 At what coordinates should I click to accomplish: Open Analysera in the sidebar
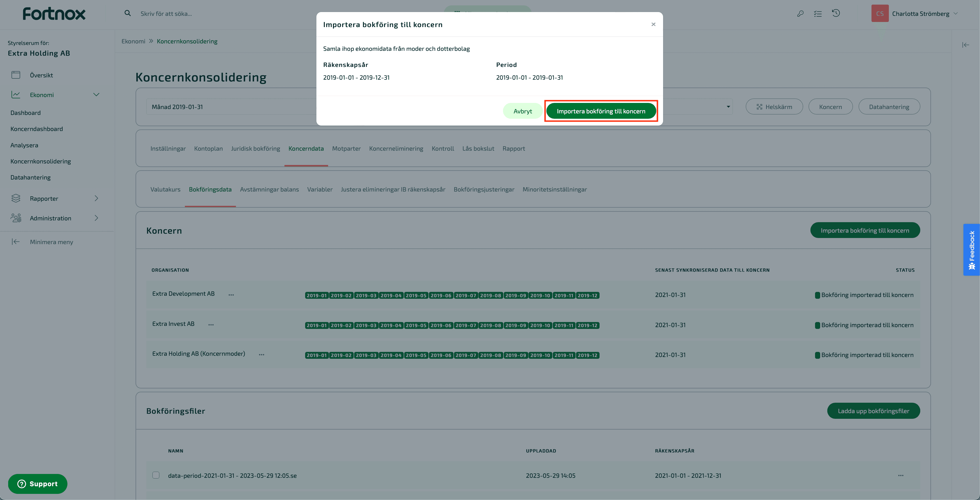pyautogui.click(x=24, y=145)
